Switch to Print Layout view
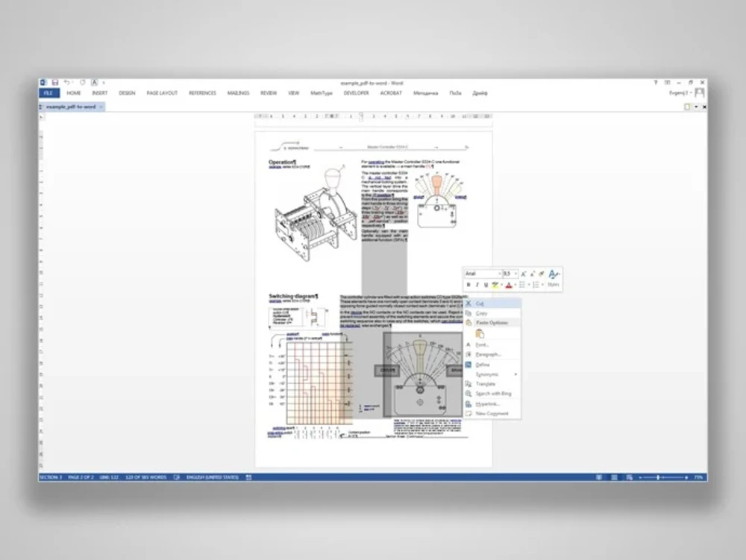Viewport: 746px width, 560px height. click(614, 477)
